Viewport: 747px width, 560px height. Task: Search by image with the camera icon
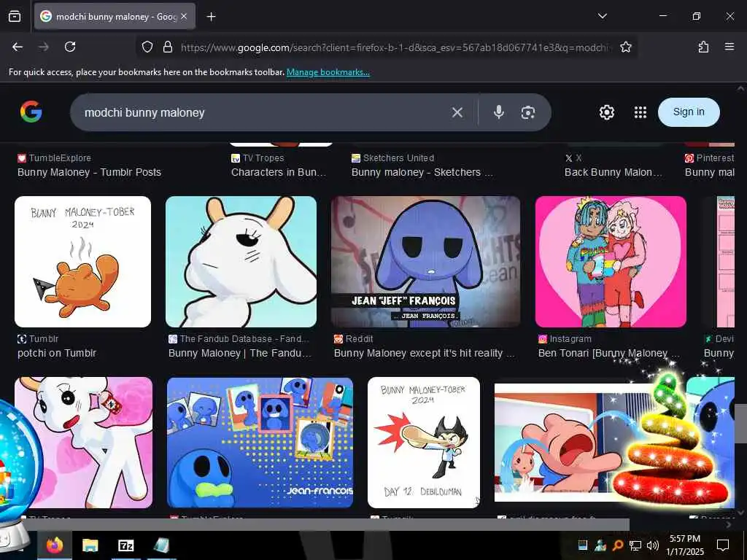click(528, 112)
